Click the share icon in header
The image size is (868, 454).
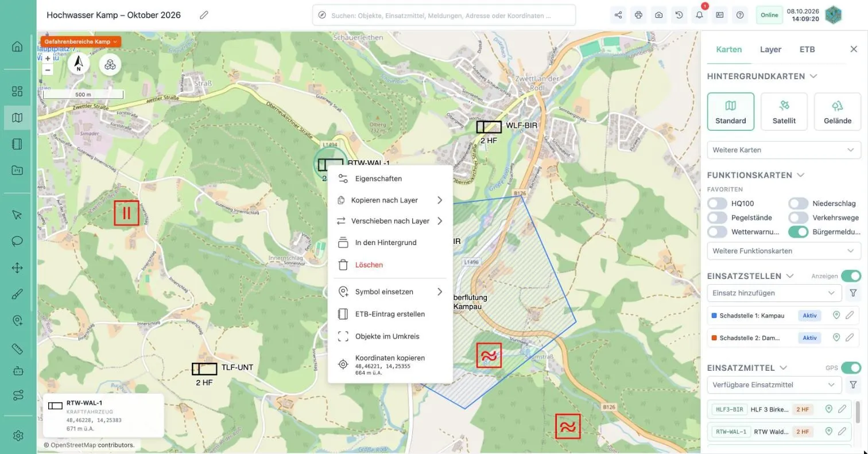618,15
